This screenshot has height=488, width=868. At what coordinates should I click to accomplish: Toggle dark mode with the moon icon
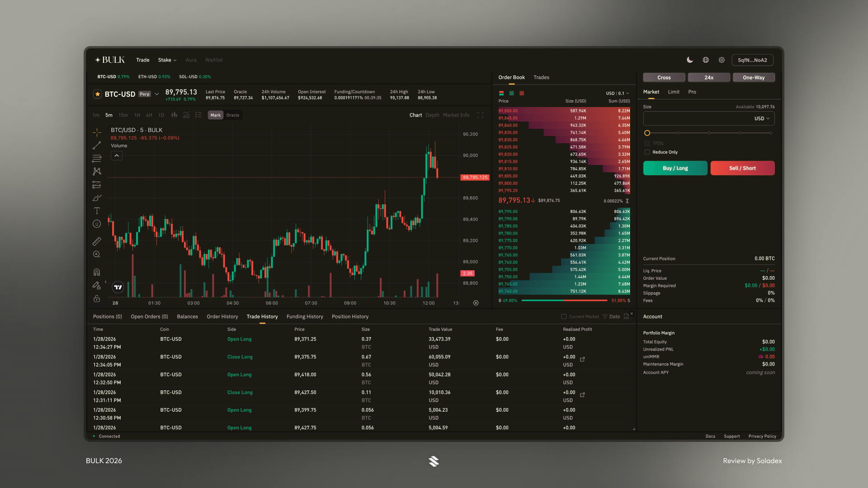click(689, 60)
